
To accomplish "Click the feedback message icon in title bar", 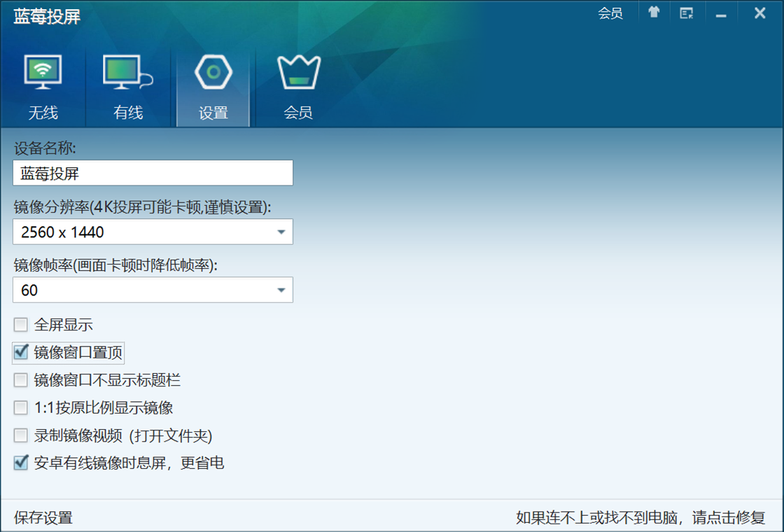I will pyautogui.click(x=687, y=13).
